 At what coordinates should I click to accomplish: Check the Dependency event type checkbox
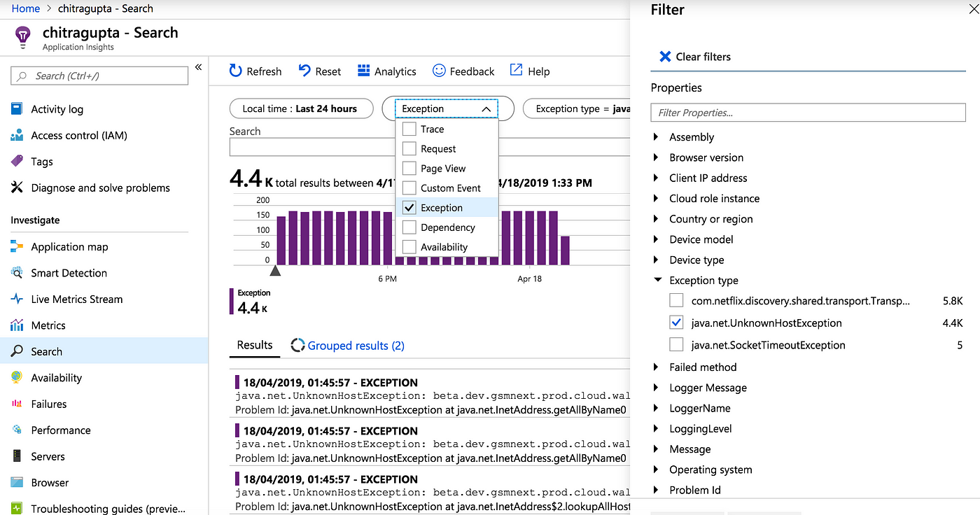(x=409, y=227)
